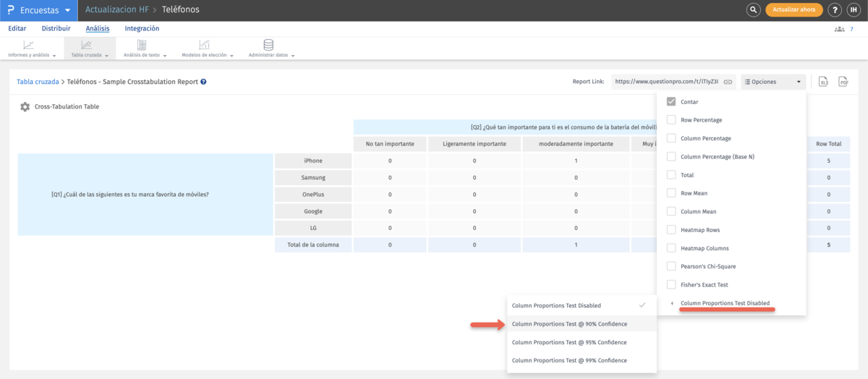The height and width of the screenshot is (379, 868).
Task: Open Cross-Tabulation Table settings gear
Action: click(x=25, y=107)
